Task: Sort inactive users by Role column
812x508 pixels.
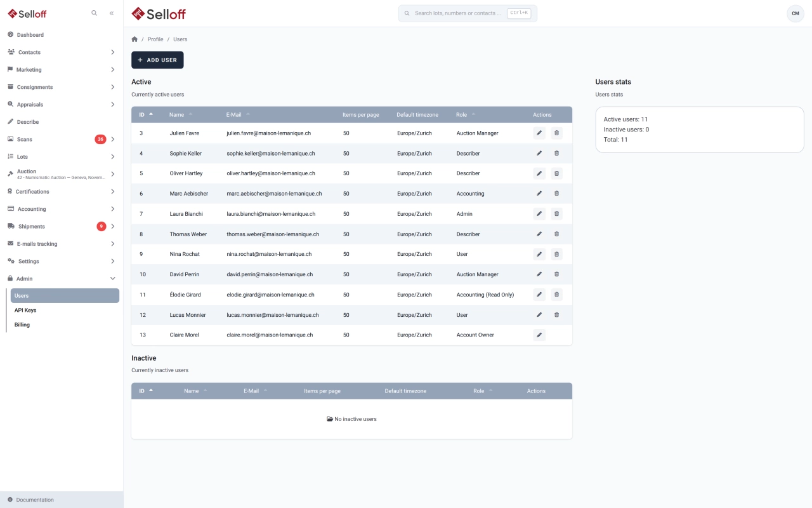Action: coord(483,391)
